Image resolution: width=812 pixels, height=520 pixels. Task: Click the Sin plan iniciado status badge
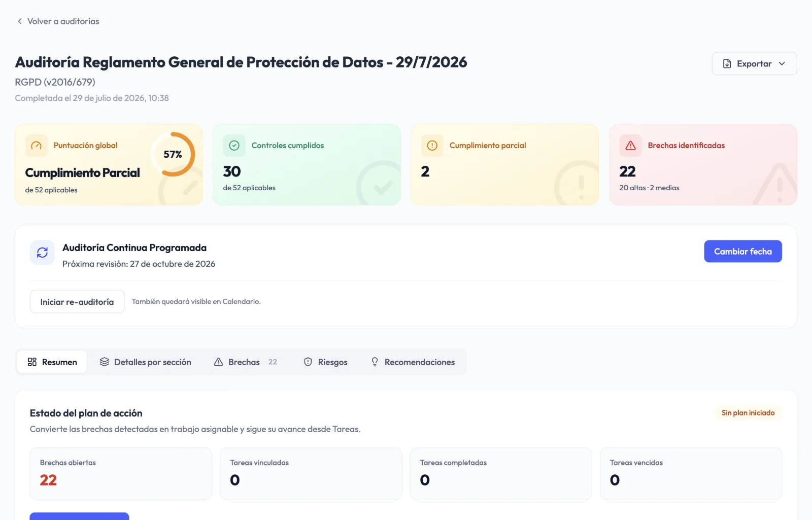pyautogui.click(x=748, y=413)
